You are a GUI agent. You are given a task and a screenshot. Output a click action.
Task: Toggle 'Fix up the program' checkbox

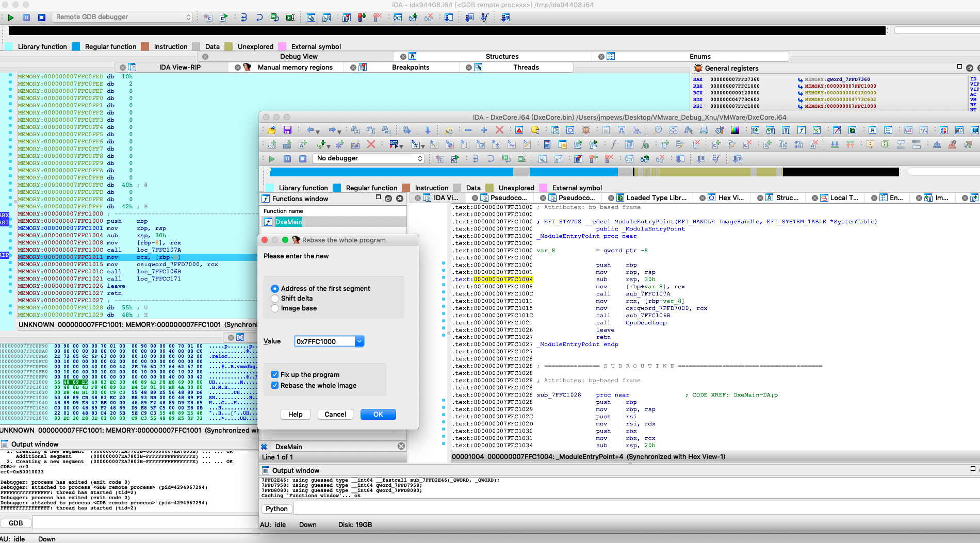(275, 375)
